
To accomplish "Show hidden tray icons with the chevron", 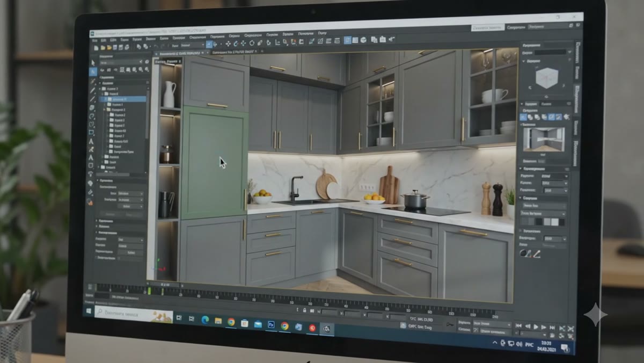I will pos(495,343).
